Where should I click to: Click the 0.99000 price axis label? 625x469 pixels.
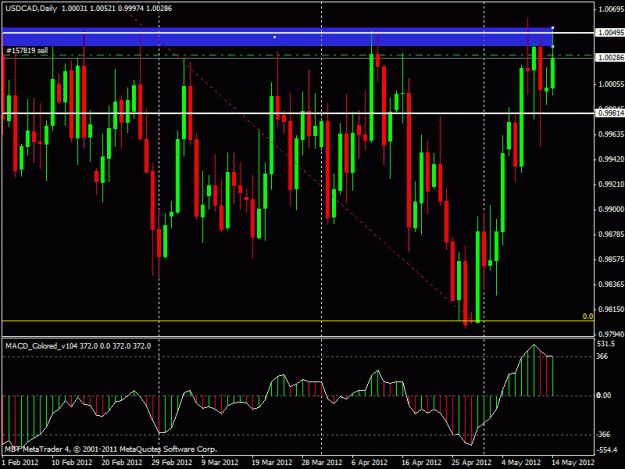611,209
